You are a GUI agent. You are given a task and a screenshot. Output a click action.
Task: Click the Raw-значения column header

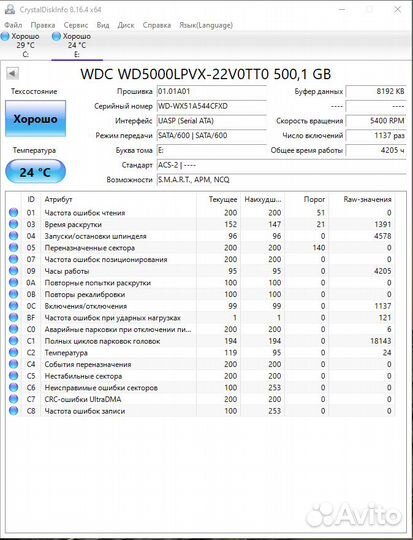368,199
